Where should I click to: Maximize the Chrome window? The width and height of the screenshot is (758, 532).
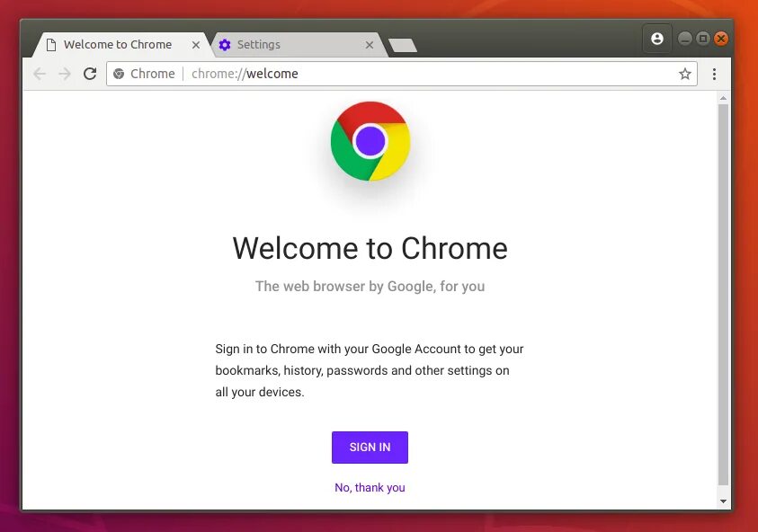[x=703, y=39]
